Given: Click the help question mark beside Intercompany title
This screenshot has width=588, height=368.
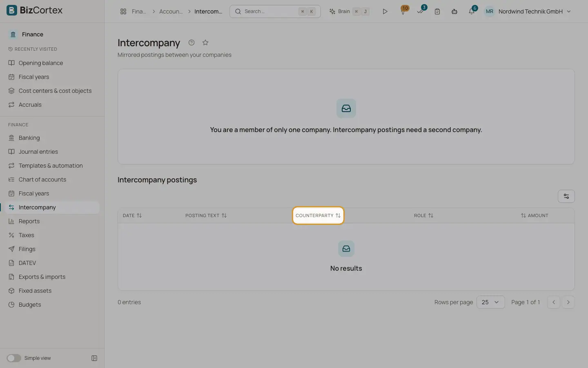Looking at the screenshot, I should (192, 43).
